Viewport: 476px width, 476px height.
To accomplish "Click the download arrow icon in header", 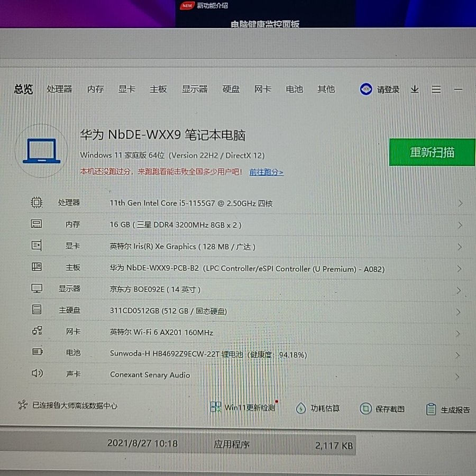I will 415,90.
